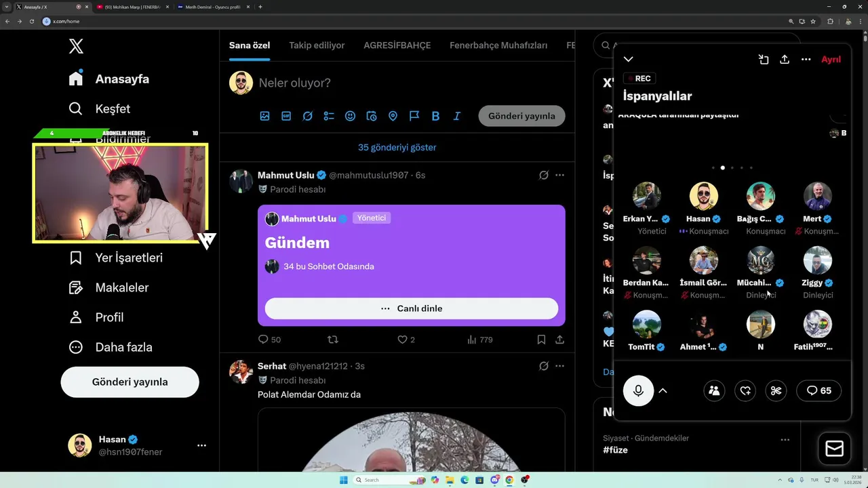Screen dimensions: 868x488
Task: Select Ziggy listener avatar
Action: pyautogui.click(x=818, y=260)
